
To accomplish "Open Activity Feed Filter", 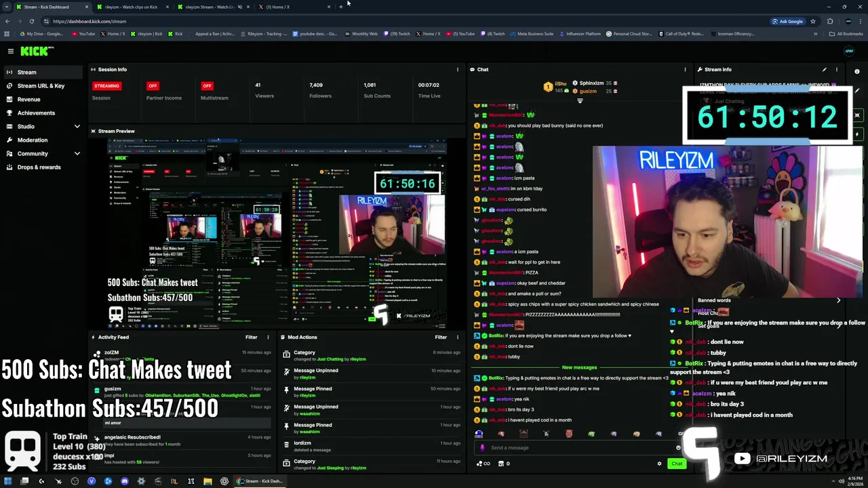I will click(251, 337).
